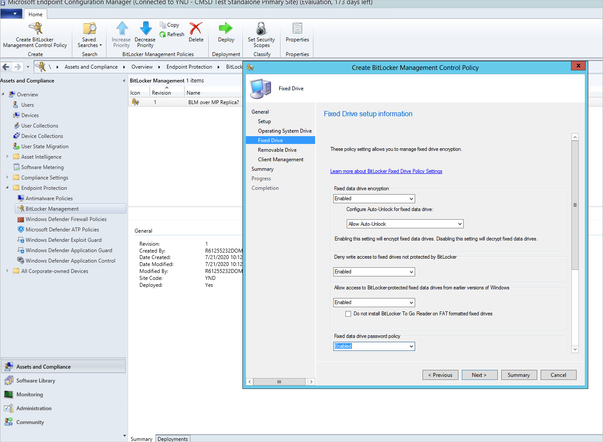603x442 pixels.
Task: Click the Decrease Priority arrow icon
Action: [145, 28]
